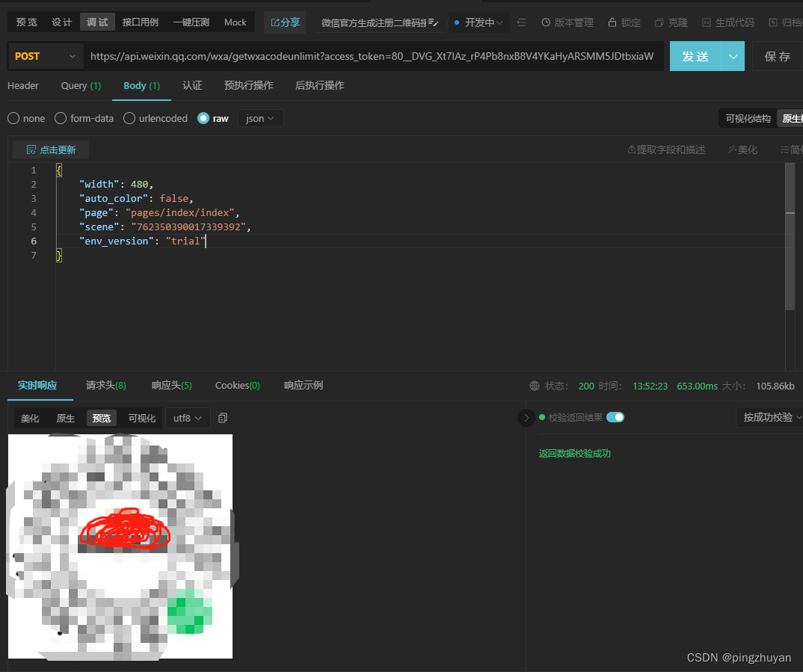The width and height of the screenshot is (803, 672).
Task: Switch to 预览 top tab
Action: [x=27, y=22]
